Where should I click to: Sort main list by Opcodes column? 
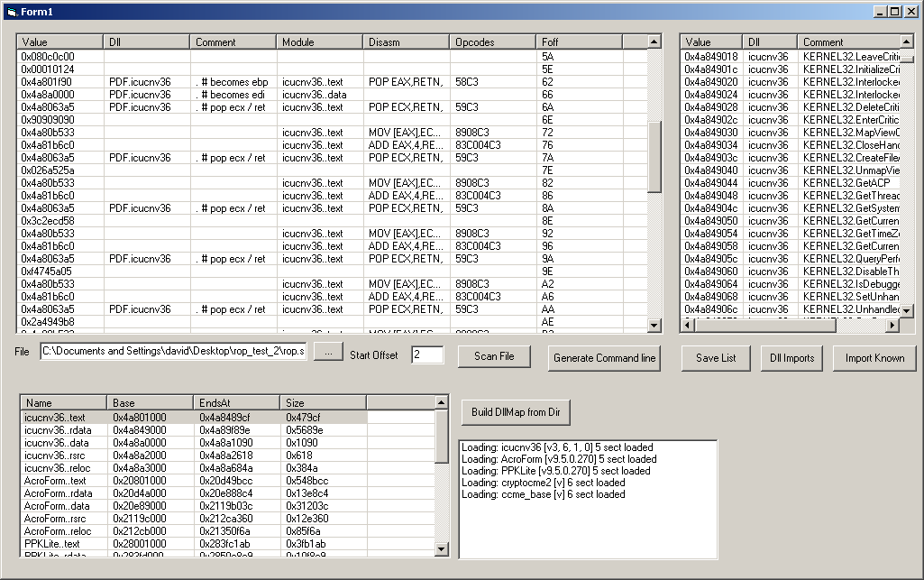492,41
